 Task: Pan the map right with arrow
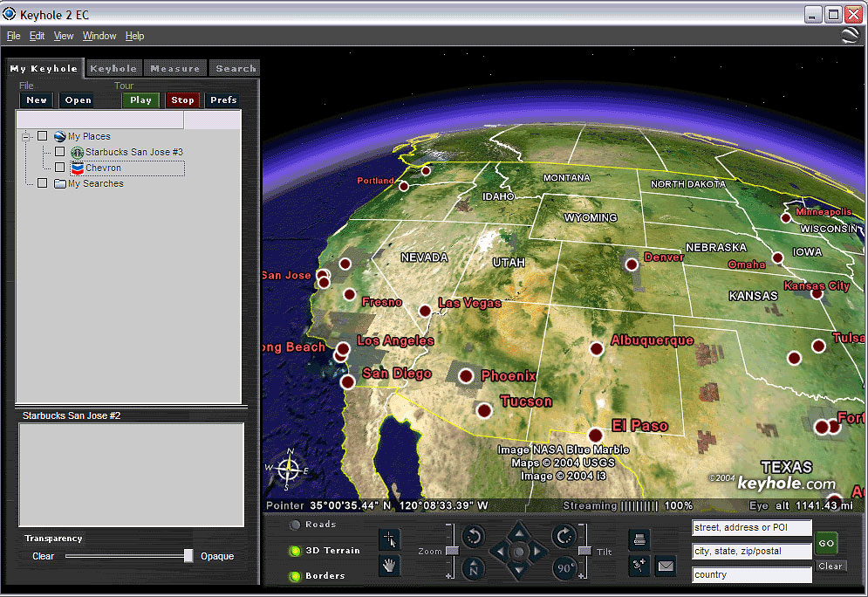coord(537,551)
